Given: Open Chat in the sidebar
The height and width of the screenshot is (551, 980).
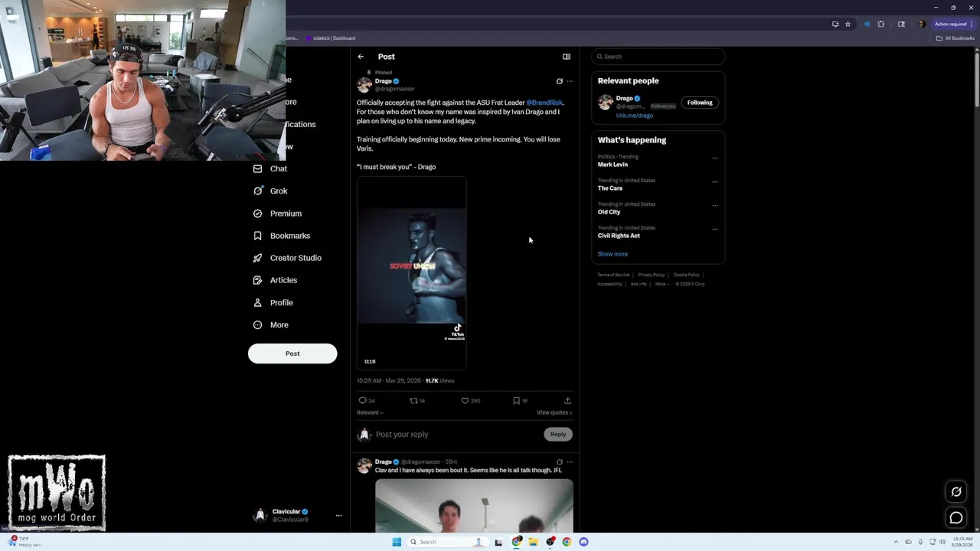Looking at the screenshot, I should 270,168.
